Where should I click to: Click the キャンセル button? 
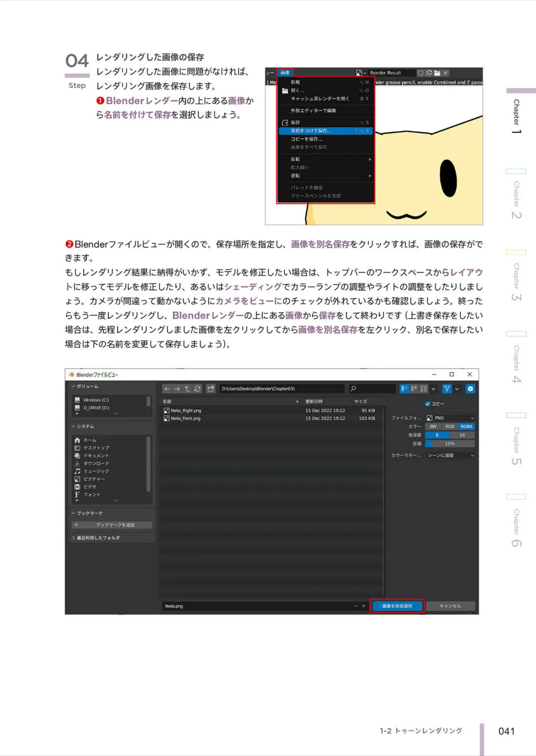450,606
